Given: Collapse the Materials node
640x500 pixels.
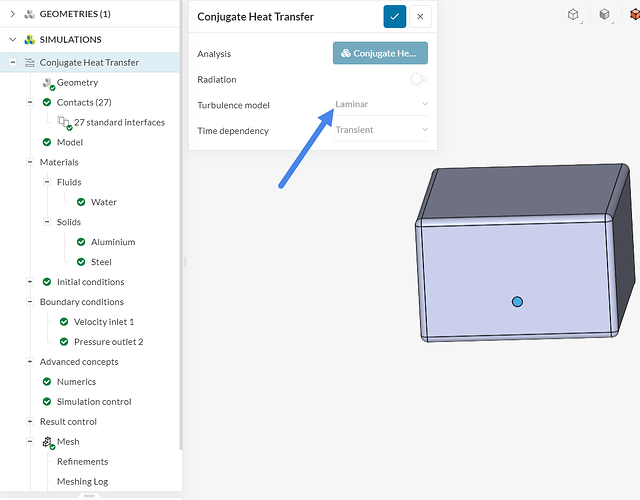Looking at the screenshot, I should (x=30, y=162).
